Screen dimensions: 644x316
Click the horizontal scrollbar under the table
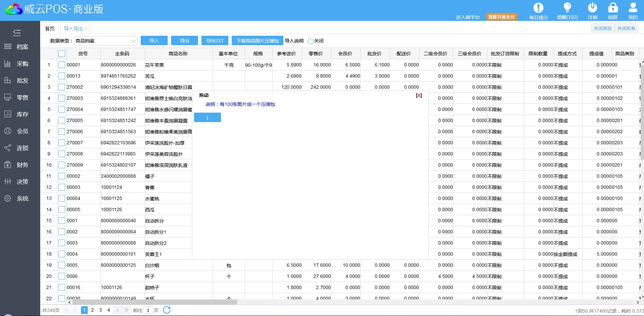152,302
